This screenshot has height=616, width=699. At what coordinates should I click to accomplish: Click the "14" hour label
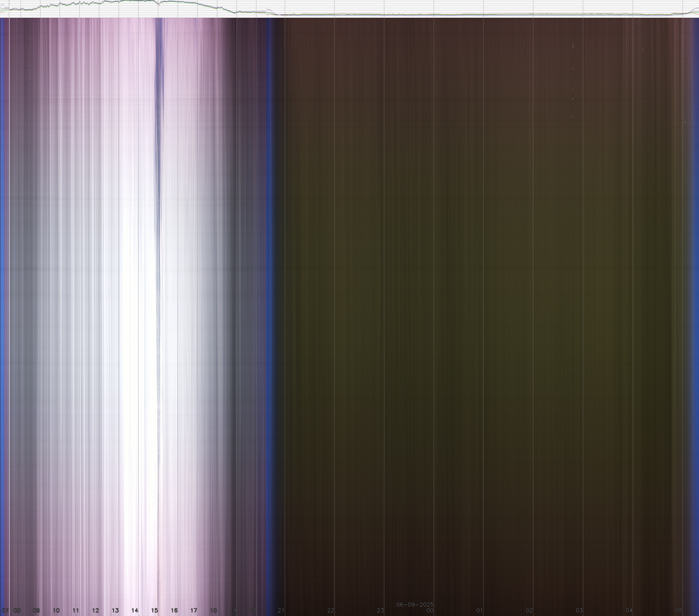tap(135, 610)
